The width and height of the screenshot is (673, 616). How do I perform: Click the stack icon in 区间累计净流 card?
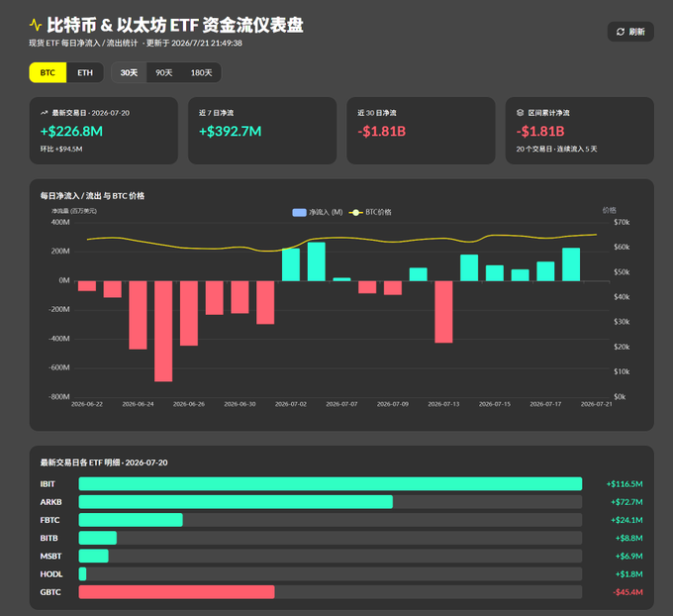[x=520, y=113]
